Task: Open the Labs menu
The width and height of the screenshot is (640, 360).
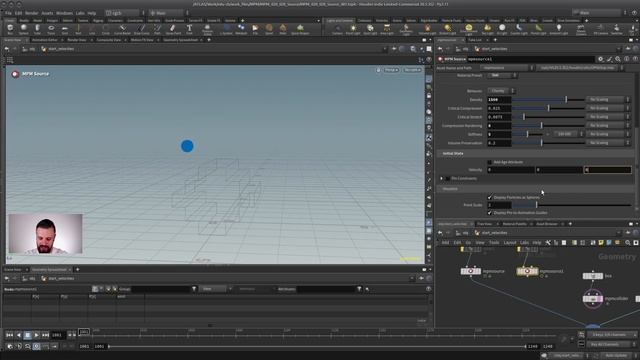Action: click(x=80, y=13)
